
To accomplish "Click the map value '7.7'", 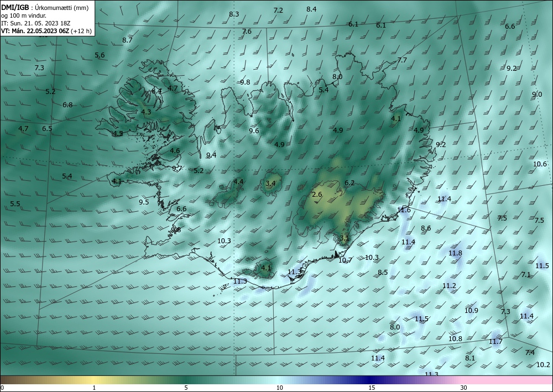I will [402, 60].
